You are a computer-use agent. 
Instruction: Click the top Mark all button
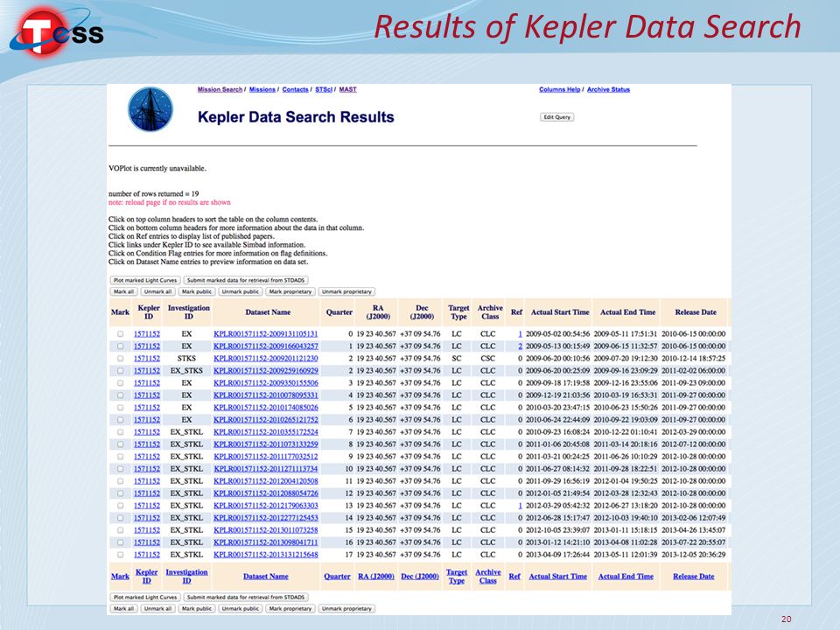coord(123,291)
